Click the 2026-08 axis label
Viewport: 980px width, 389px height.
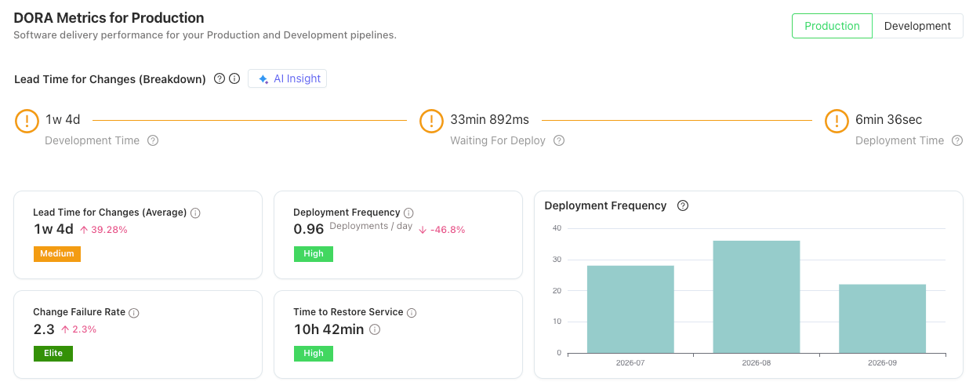pos(757,363)
